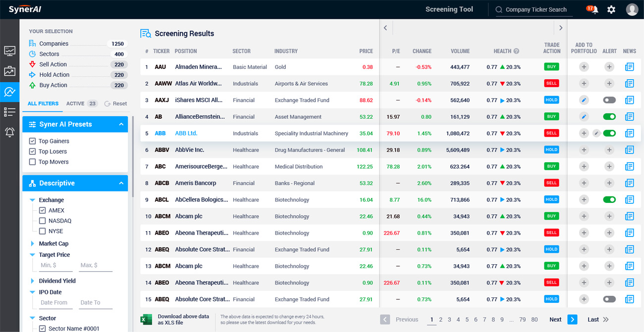Reset all filters

click(115, 103)
